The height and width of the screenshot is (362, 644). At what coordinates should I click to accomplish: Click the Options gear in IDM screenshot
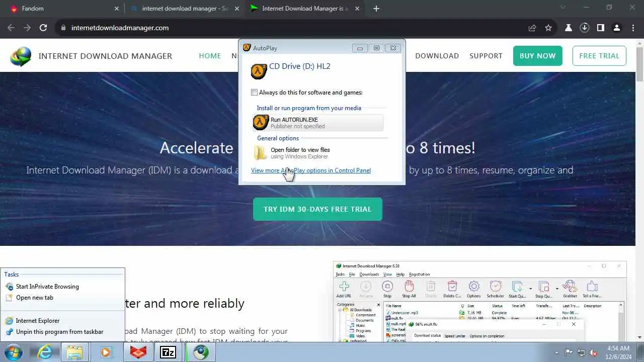474,290
